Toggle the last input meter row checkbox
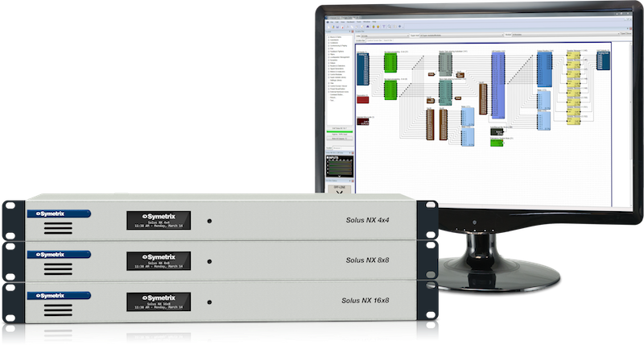This screenshot has height=345, width=644. coord(328,172)
